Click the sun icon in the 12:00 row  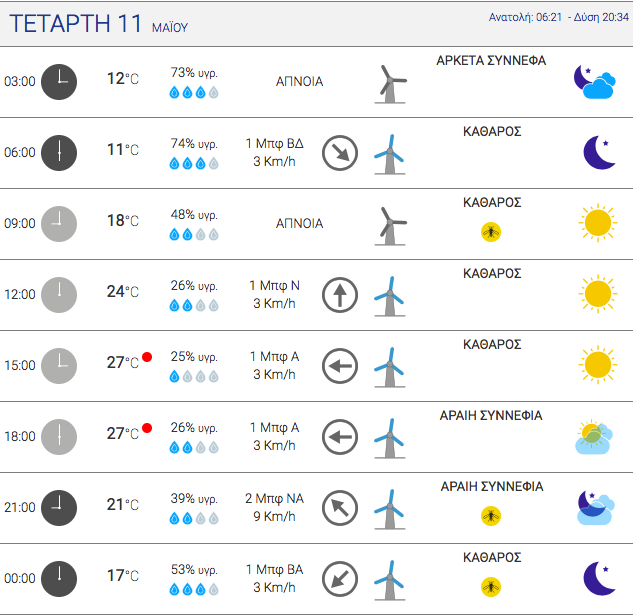tap(598, 294)
